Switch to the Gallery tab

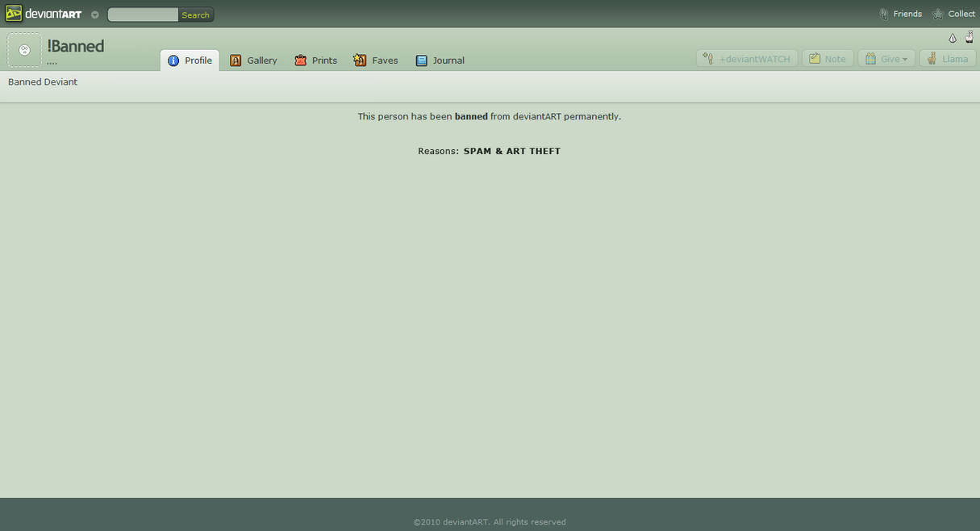(x=253, y=61)
